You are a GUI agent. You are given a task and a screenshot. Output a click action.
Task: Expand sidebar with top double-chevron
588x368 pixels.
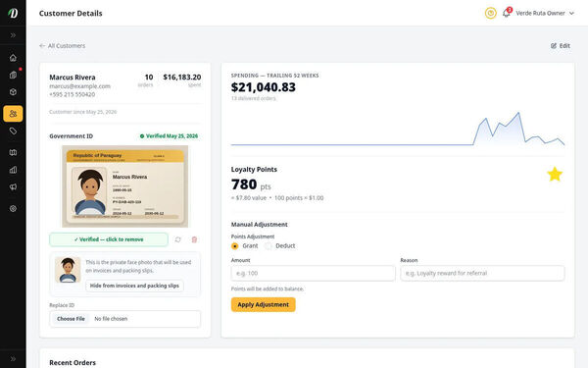(13, 35)
